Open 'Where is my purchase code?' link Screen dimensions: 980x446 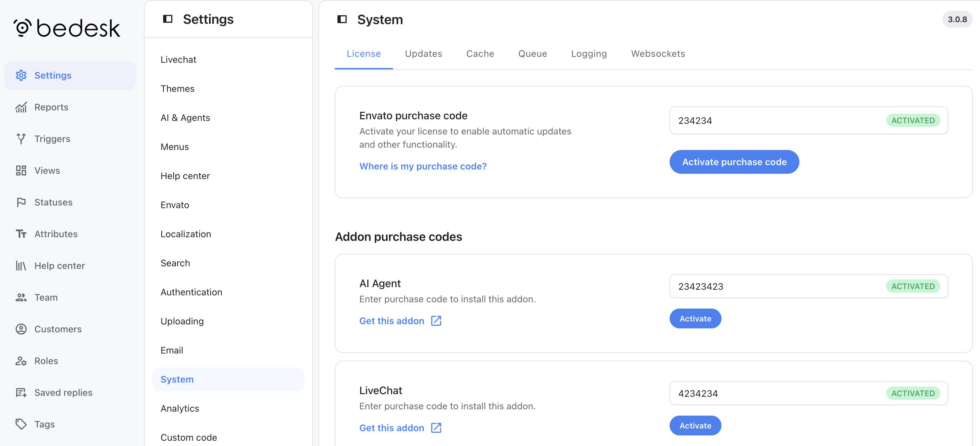(423, 166)
